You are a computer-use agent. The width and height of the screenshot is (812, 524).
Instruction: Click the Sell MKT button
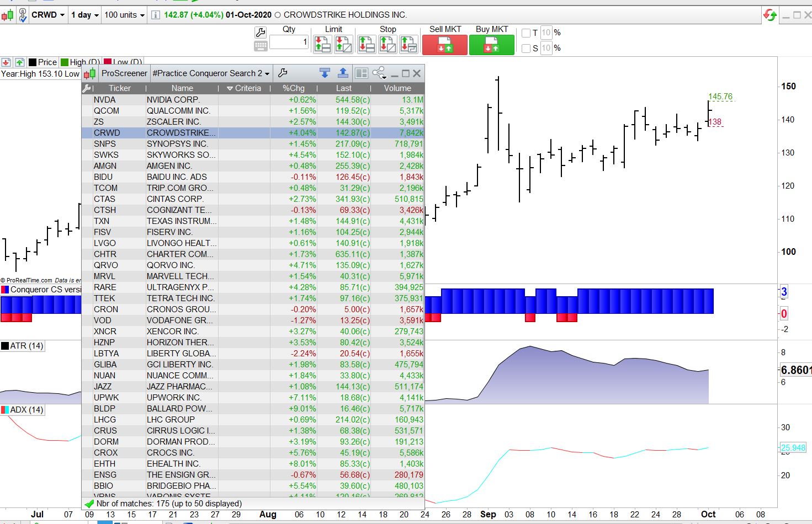coord(445,45)
